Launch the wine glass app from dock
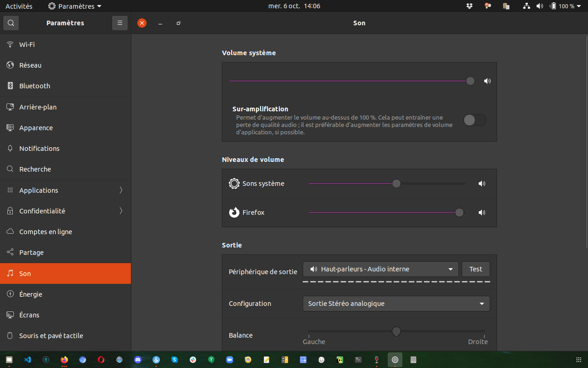The height and width of the screenshot is (368, 588). click(x=377, y=360)
